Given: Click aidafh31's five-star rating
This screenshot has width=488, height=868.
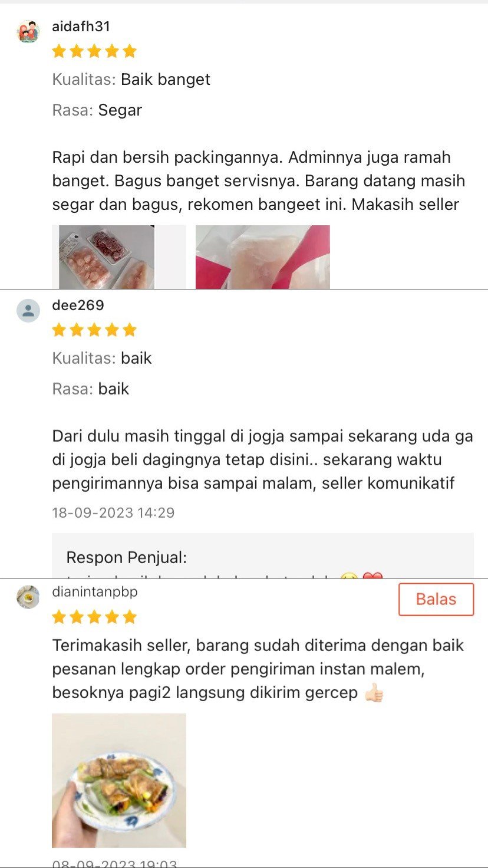Looking at the screenshot, I should coord(94,51).
